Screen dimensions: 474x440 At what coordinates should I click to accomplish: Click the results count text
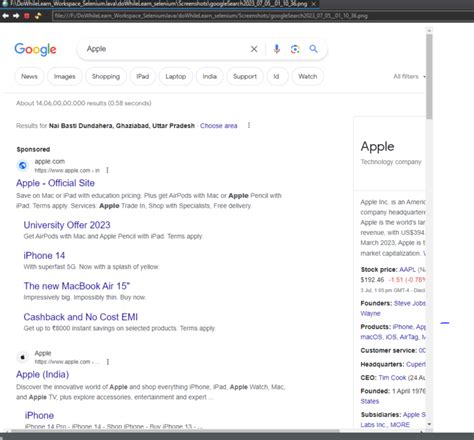tap(84, 103)
